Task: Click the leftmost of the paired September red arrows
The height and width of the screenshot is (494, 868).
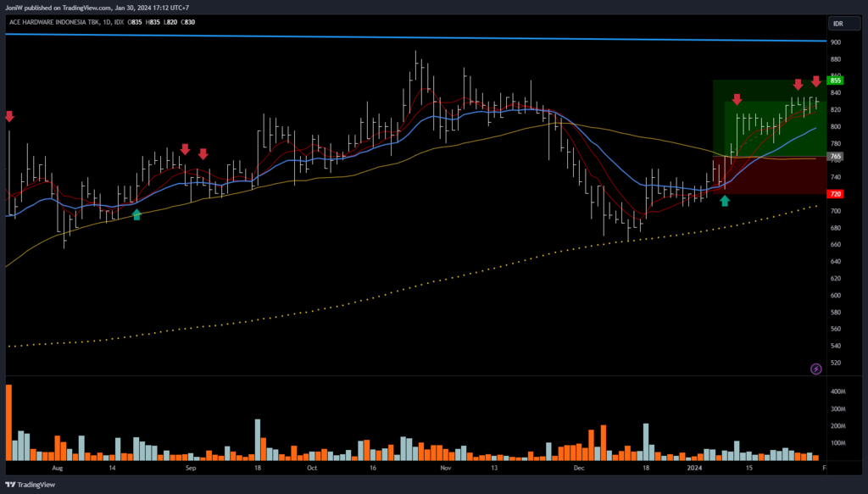Action: (x=185, y=150)
